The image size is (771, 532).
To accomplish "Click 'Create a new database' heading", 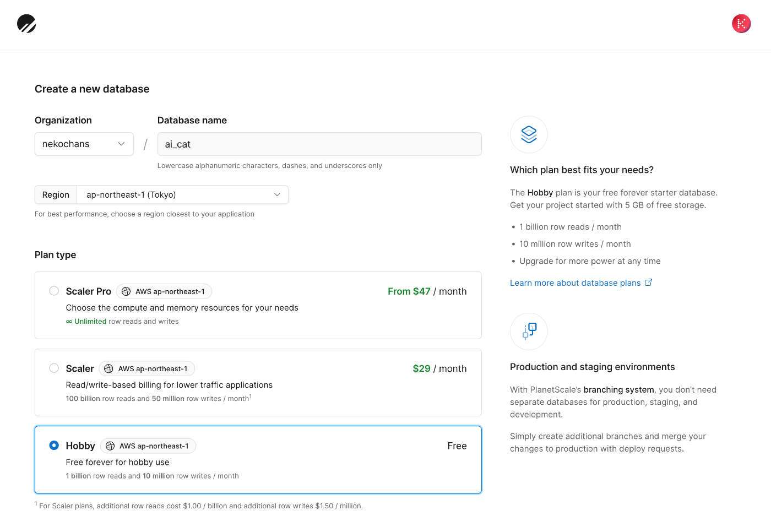I will click(x=92, y=89).
